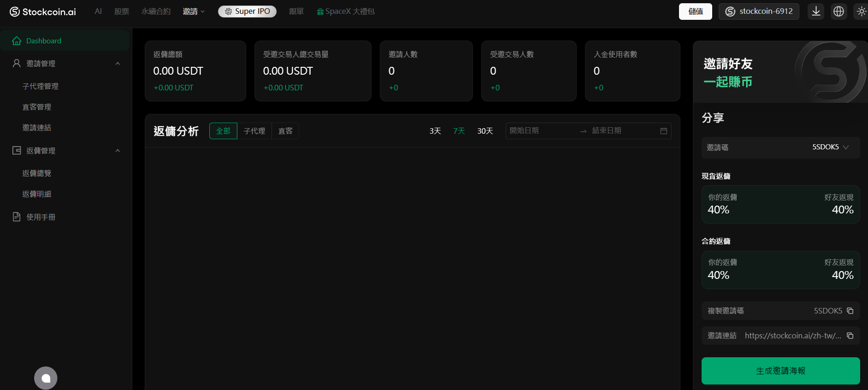The image size is (868, 390).
Task: Click the 邀請人數 stats card
Action: coord(426,71)
